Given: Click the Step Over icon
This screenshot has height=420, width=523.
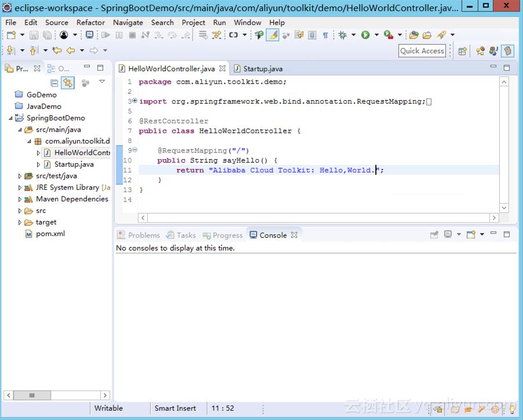Looking at the screenshot, I should tap(173, 35).
